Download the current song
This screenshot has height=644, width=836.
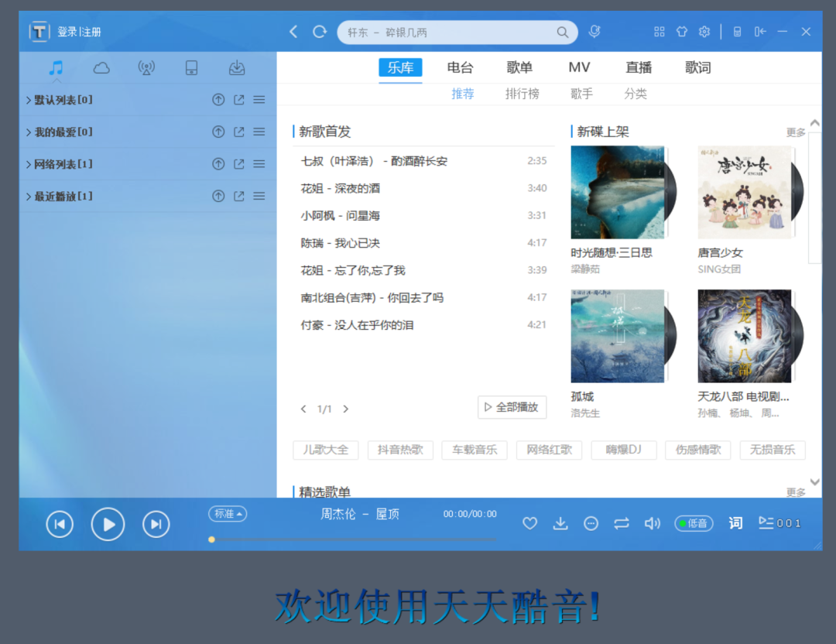click(560, 523)
